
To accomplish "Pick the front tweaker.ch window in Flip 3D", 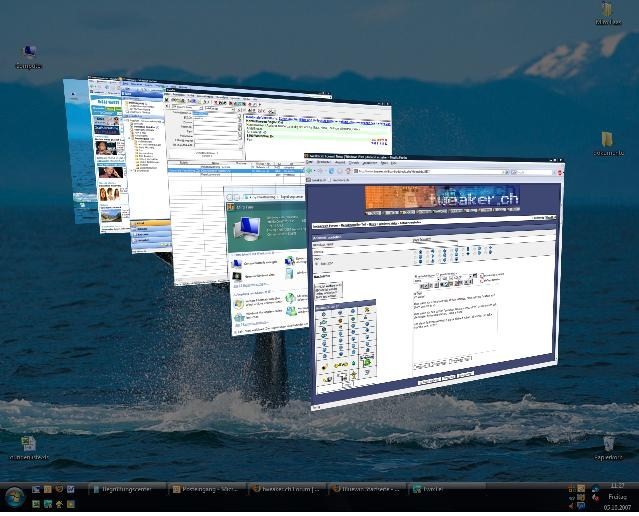I will [x=440, y=290].
